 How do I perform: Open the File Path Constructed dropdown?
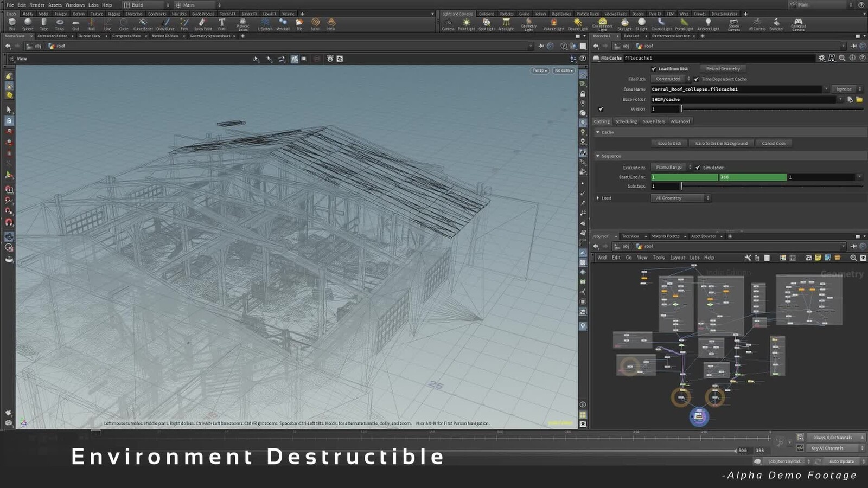click(x=671, y=79)
